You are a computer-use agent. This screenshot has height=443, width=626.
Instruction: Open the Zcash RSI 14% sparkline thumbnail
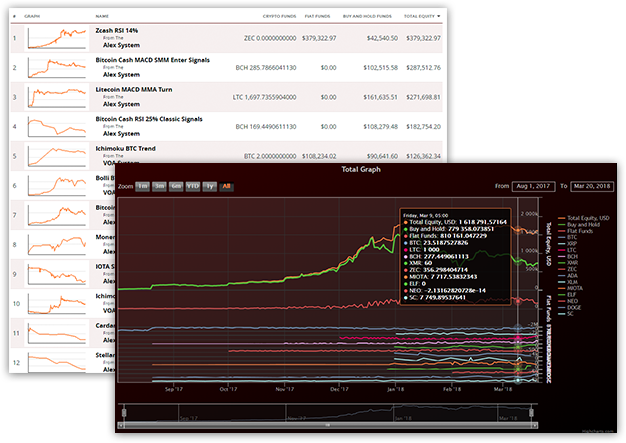pos(57,38)
